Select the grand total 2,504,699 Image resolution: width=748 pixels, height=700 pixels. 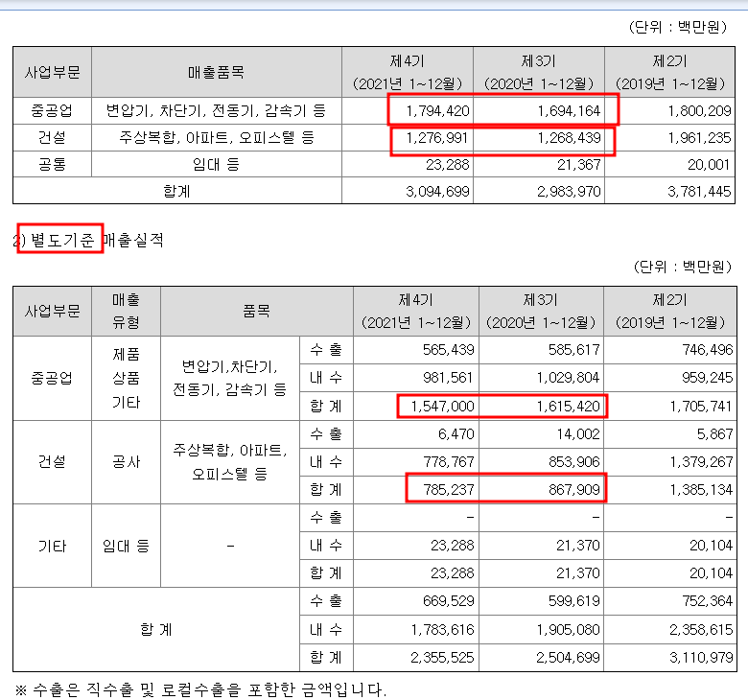[568, 657]
